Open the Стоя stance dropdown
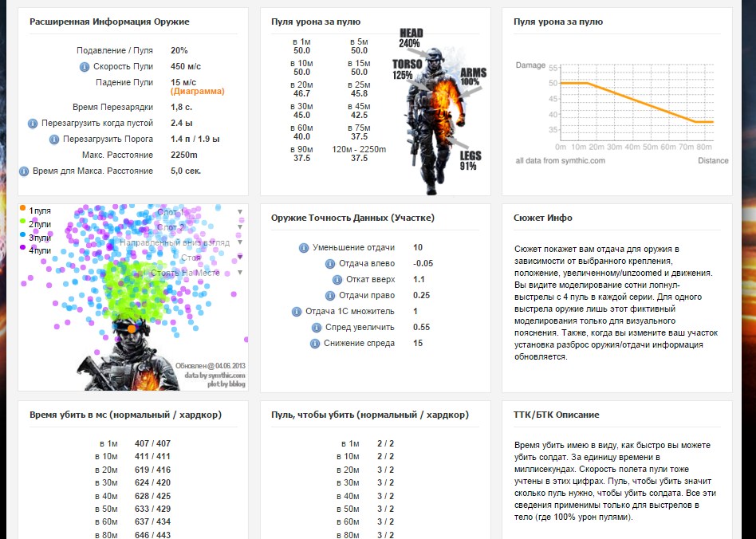 click(x=240, y=258)
